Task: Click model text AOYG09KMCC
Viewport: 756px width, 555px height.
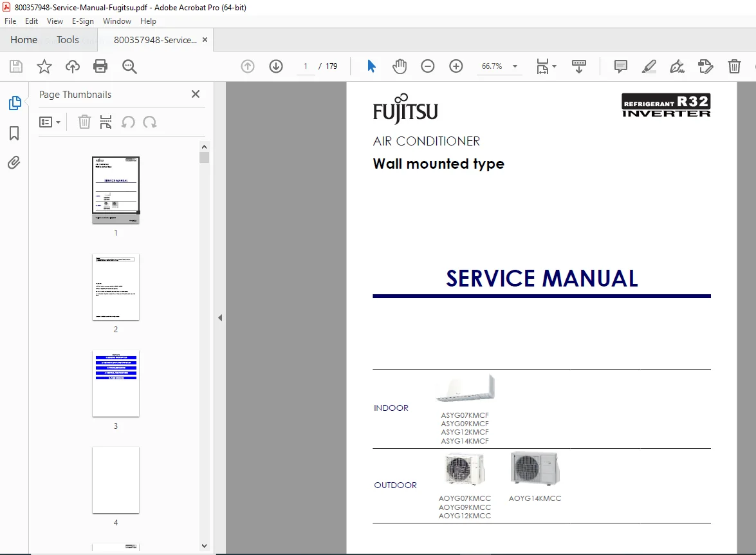Action: pyautogui.click(x=465, y=507)
